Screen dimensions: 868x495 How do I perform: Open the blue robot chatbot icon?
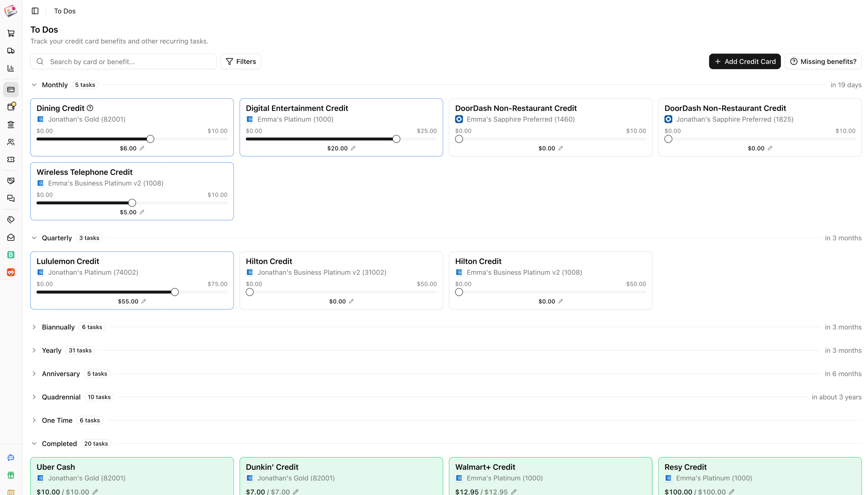click(11, 457)
